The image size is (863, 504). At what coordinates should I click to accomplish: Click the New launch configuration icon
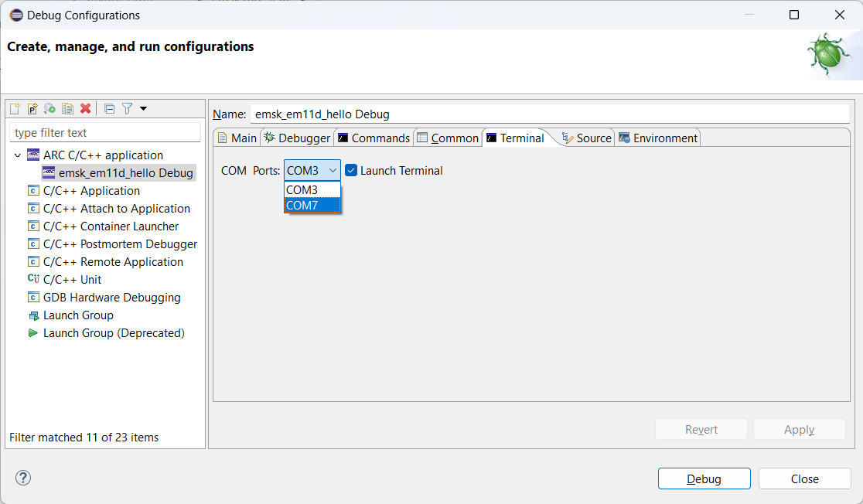[15, 109]
